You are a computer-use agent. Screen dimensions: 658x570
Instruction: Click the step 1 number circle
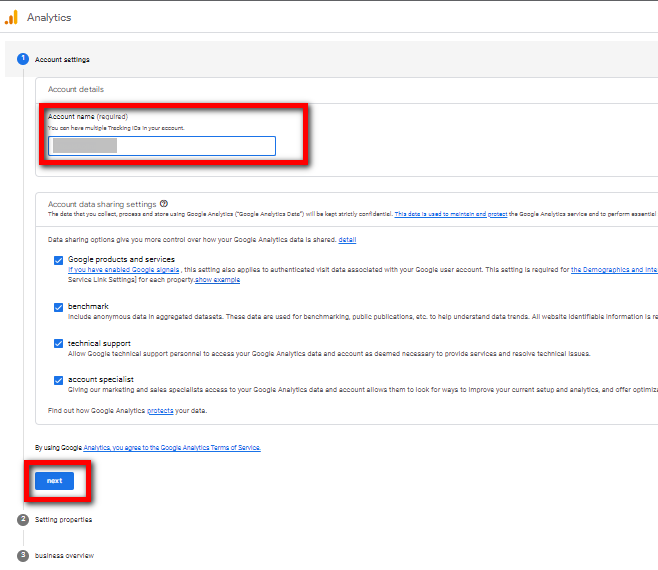[22, 59]
